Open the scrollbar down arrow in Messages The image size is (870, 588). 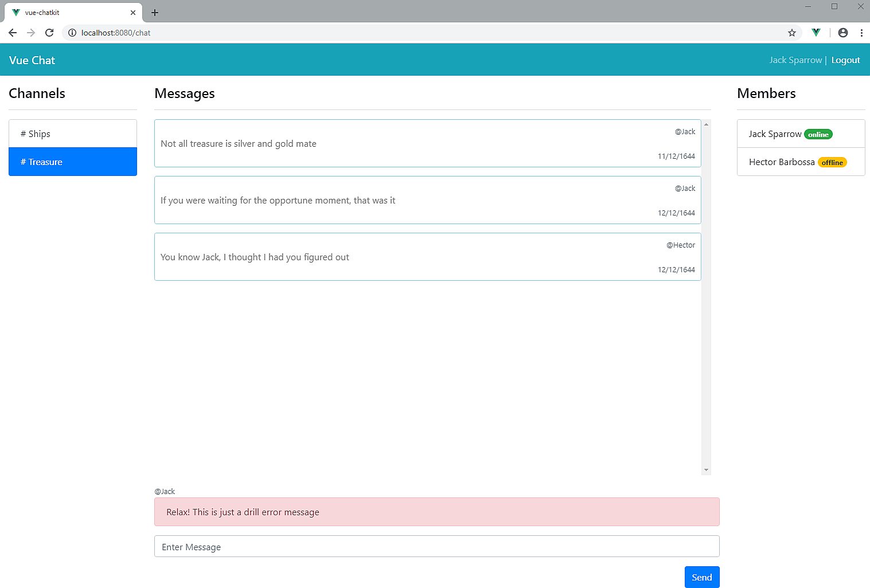[706, 470]
